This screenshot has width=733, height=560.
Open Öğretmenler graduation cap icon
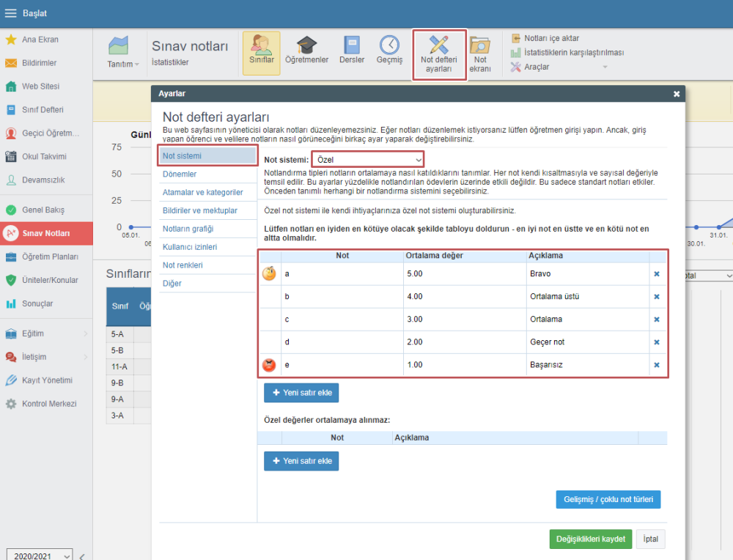(306, 45)
